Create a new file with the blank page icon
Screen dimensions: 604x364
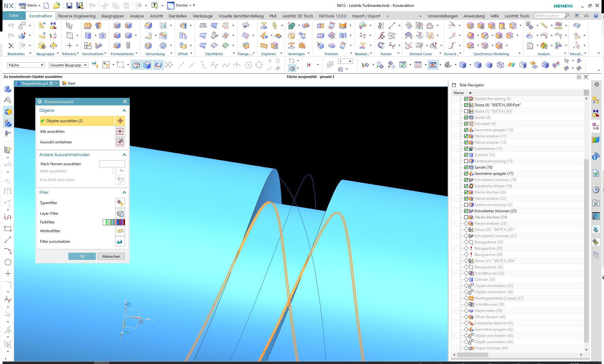click(46, 6)
